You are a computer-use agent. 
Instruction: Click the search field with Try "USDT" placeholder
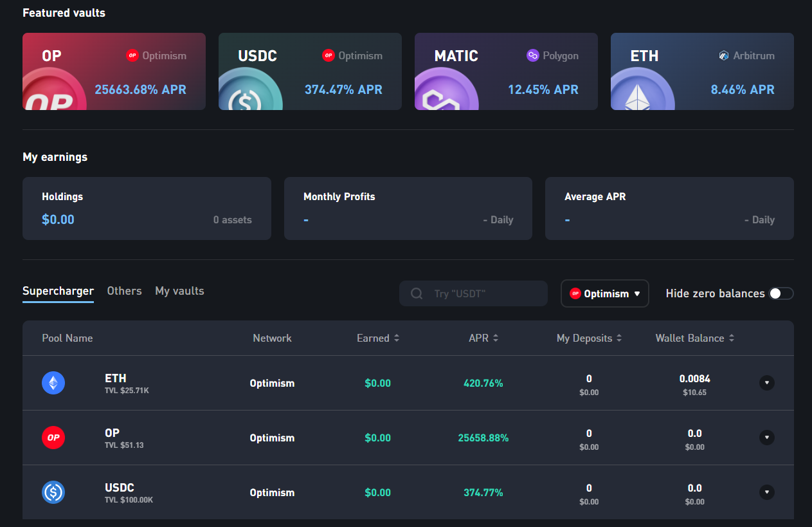tap(473, 293)
